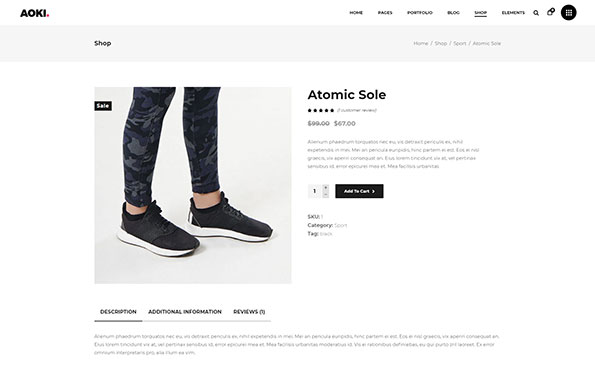Add the Atomic Sole to cart

click(x=359, y=191)
